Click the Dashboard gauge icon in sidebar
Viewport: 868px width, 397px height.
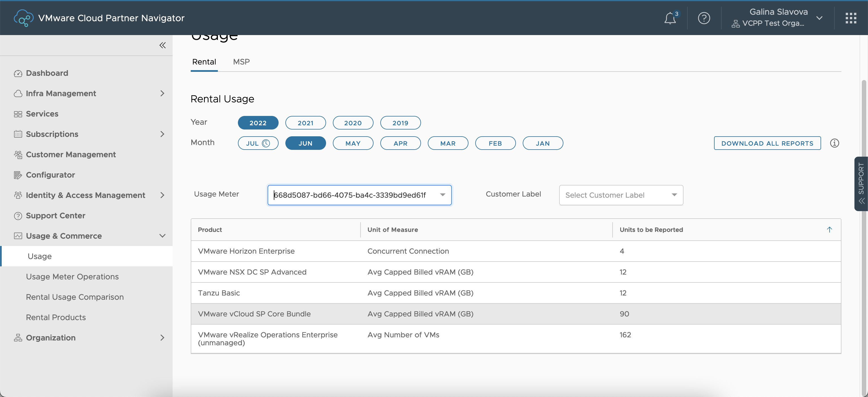click(18, 74)
